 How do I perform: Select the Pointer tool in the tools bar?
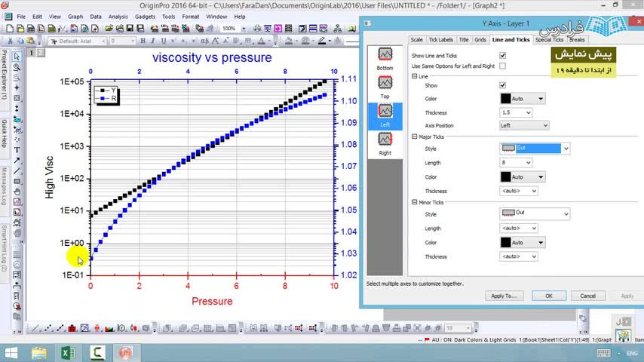(17, 57)
